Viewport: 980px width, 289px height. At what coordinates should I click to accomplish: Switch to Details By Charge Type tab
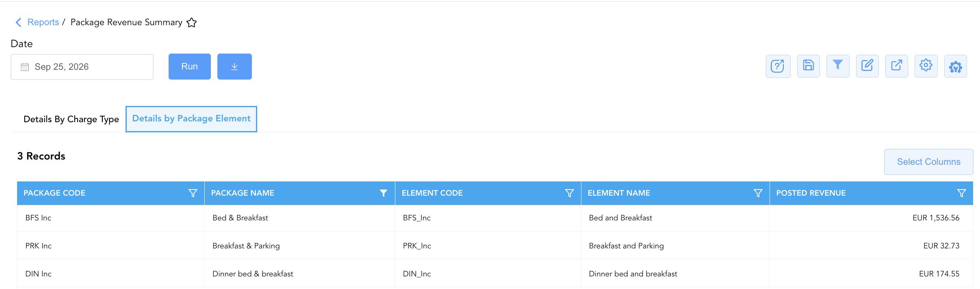tap(71, 119)
